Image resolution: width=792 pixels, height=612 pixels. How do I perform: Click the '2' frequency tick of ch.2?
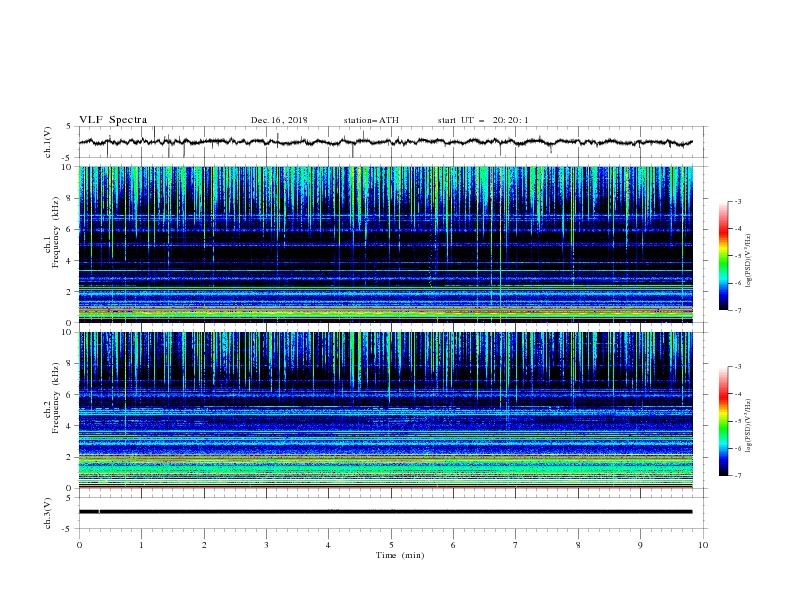(x=70, y=457)
